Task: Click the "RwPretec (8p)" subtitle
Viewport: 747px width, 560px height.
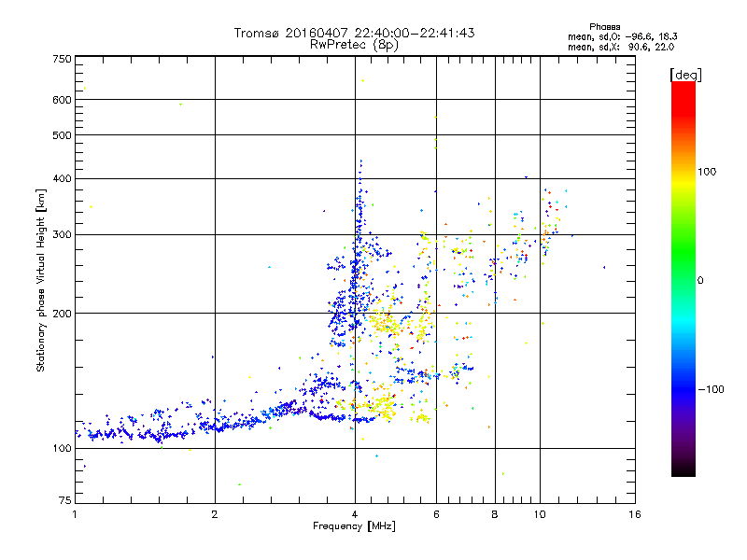Action: point(354,45)
